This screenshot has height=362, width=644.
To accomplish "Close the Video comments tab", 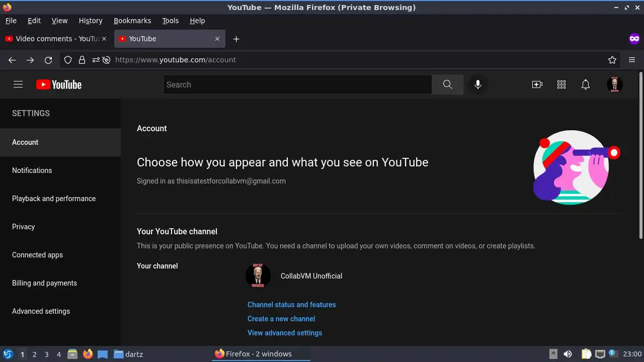I will pyautogui.click(x=104, y=39).
